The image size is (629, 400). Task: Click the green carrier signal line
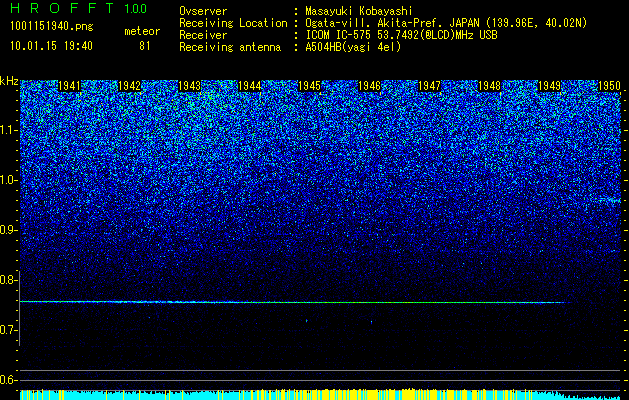coord(295,302)
